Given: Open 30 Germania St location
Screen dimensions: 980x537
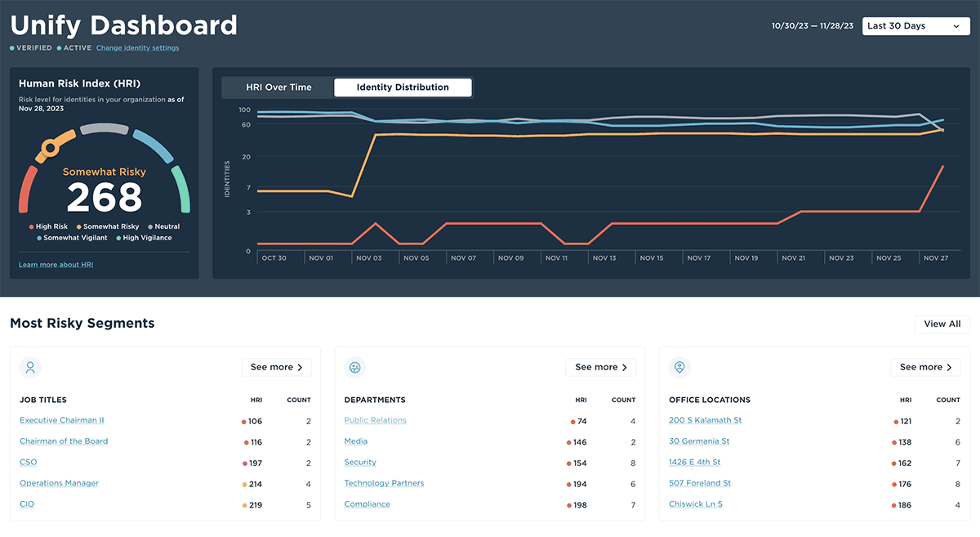Looking at the screenshot, I should [x=699, y=441].
